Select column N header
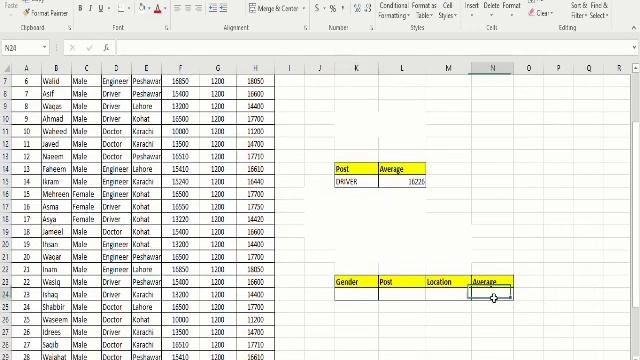The image size is (640, 360). click(x=492, y=68)
